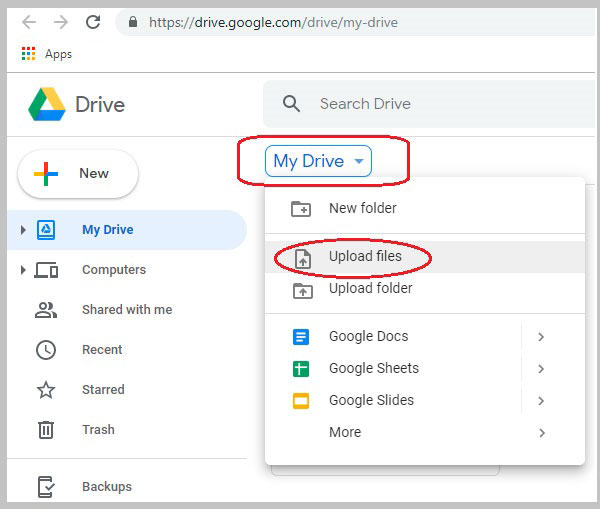Expand the Google Slides submenu arrow
Viewport: 600px width, 509px height.
point(541,401)
